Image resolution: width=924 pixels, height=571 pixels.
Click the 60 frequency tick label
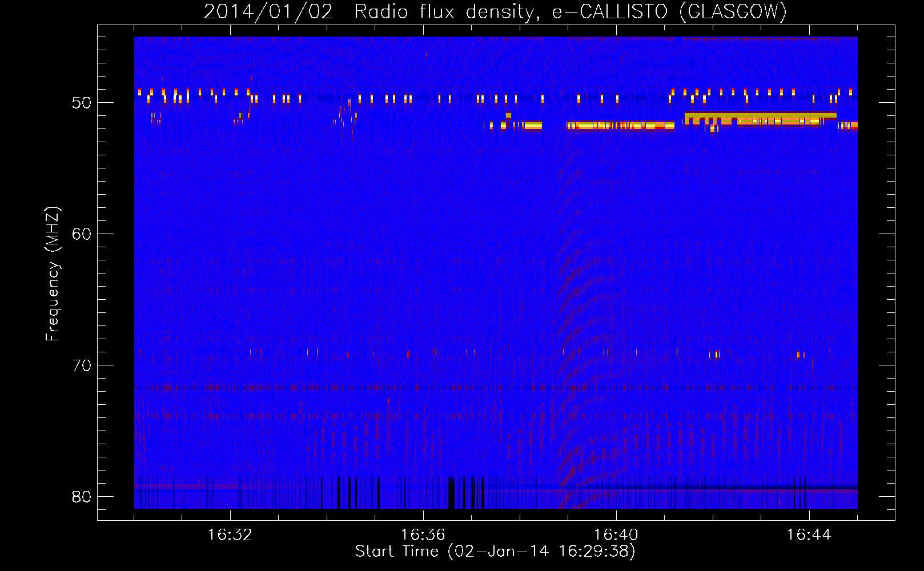point(82,234)
